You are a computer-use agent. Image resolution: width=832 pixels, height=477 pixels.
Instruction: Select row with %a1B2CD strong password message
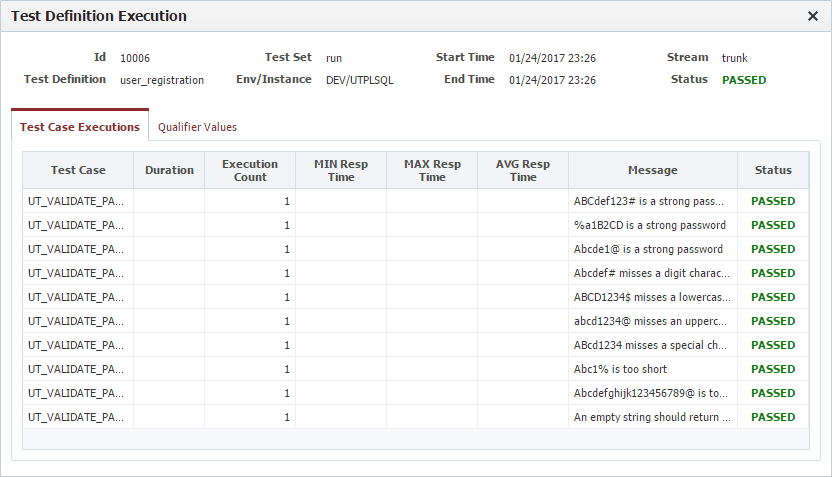pos(415,225)
